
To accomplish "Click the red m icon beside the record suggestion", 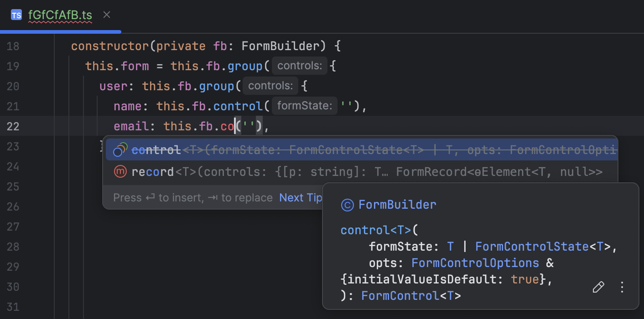I will [119, 171].
